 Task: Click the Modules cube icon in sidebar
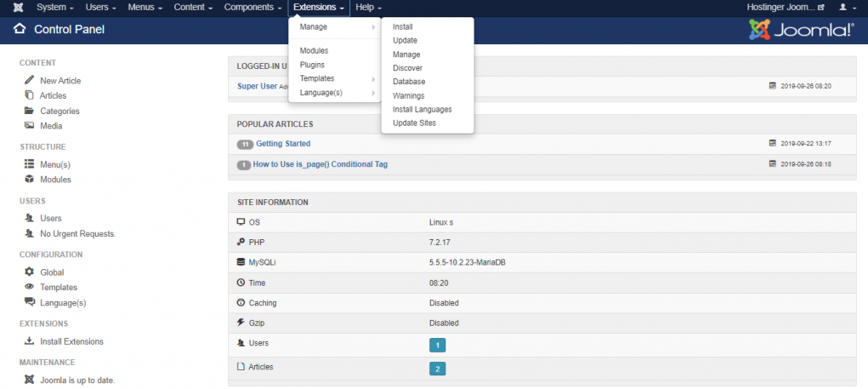point(30,179)
